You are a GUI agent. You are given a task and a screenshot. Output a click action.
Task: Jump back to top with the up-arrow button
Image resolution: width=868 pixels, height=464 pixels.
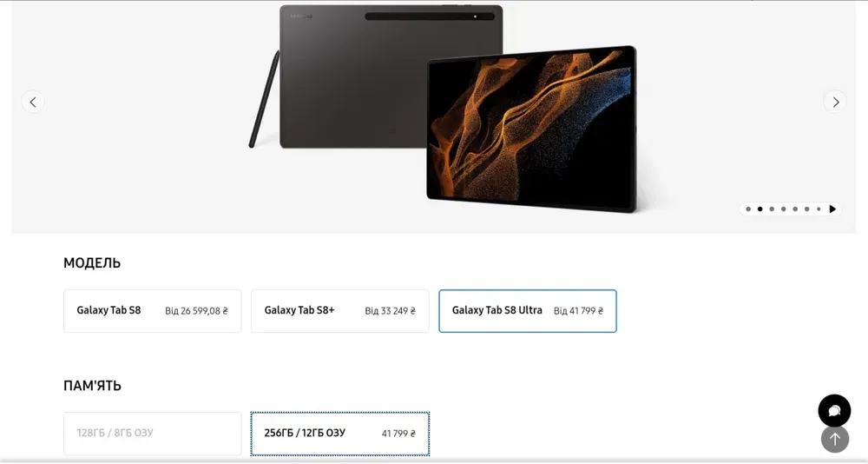(835, 440)
